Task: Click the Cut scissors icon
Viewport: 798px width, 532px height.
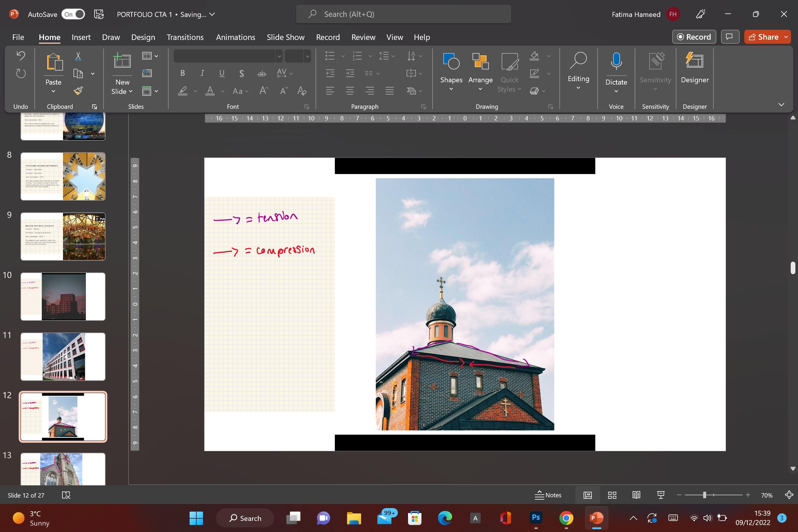Action: pos(78,56)
